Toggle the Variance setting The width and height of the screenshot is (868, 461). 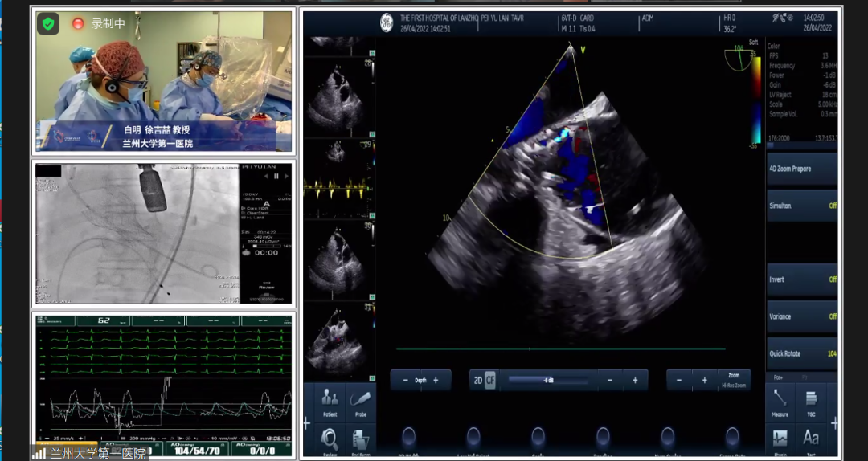click(801, 316)
